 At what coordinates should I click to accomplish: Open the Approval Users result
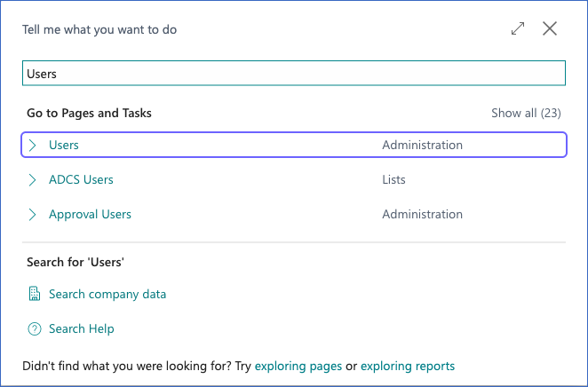pyautogui.click(x=90, y=214)
